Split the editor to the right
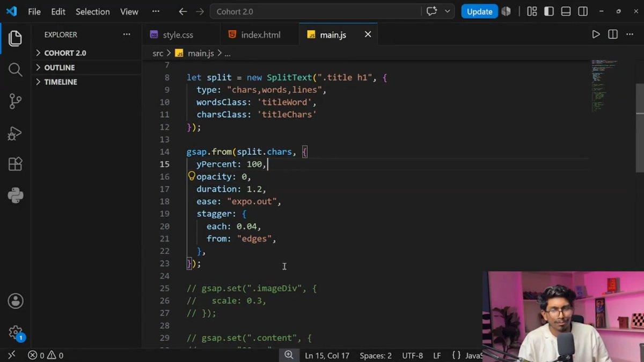The width and height of the screenshot is (644, 362). click(x=612, y=34)
